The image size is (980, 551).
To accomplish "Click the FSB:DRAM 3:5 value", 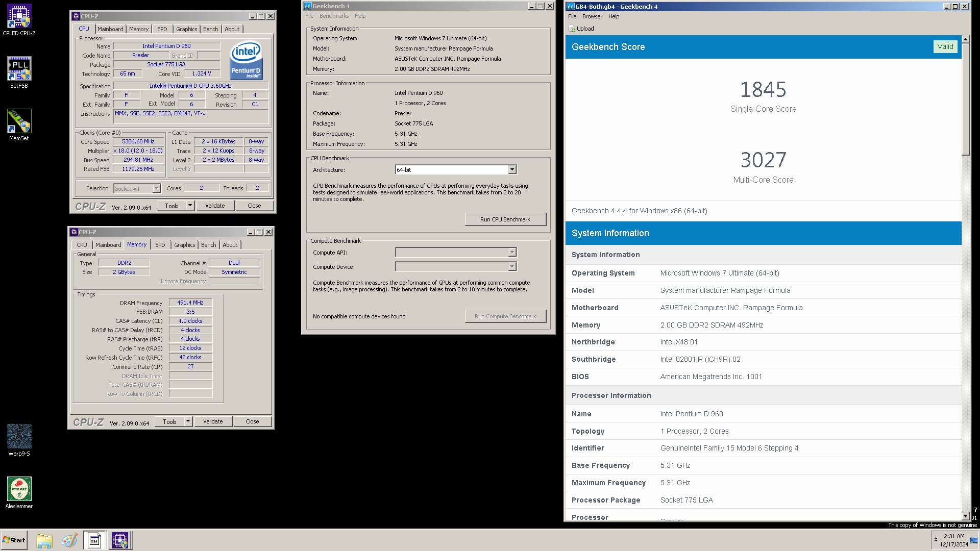I will 190,312.
